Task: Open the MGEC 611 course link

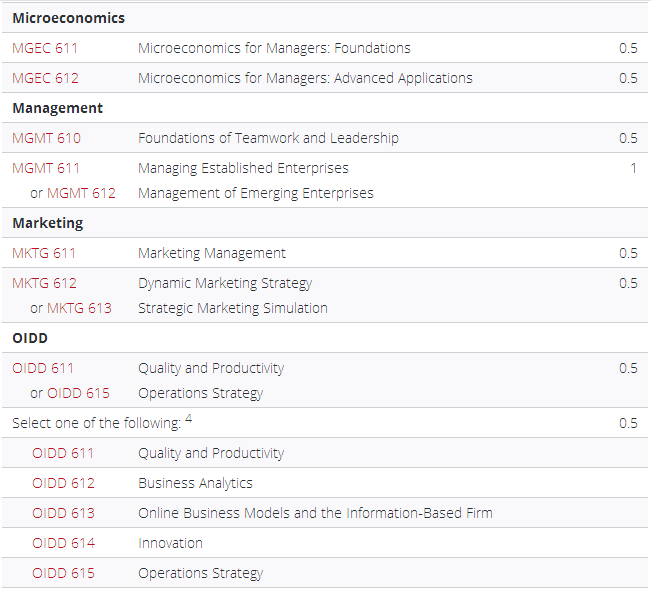Action: tap(45, 48)
